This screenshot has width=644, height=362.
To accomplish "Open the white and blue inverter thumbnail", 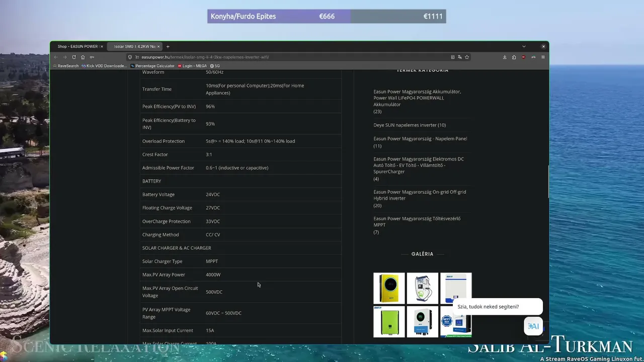I will (423, 322).
